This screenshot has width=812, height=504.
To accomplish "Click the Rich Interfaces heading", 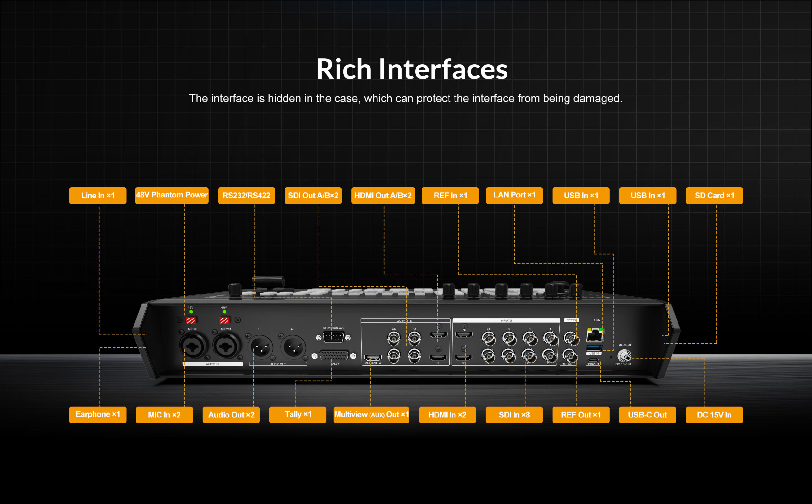I will click(411, 69).
